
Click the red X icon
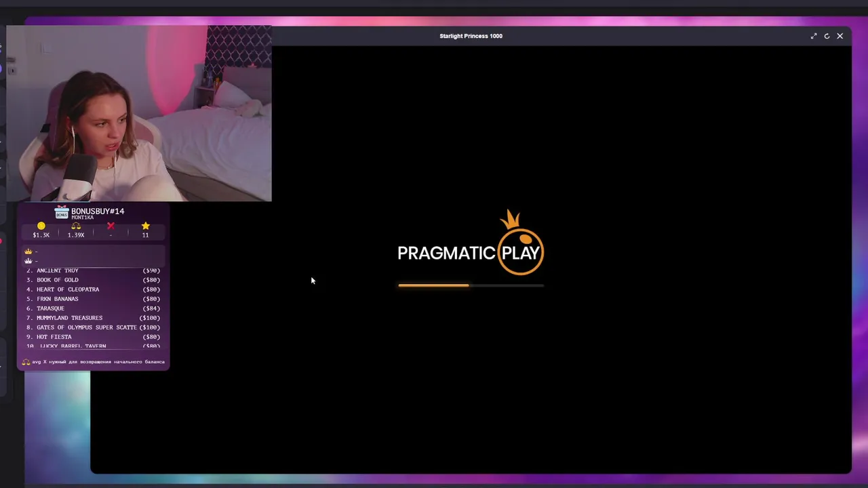(x=111, y=226)
